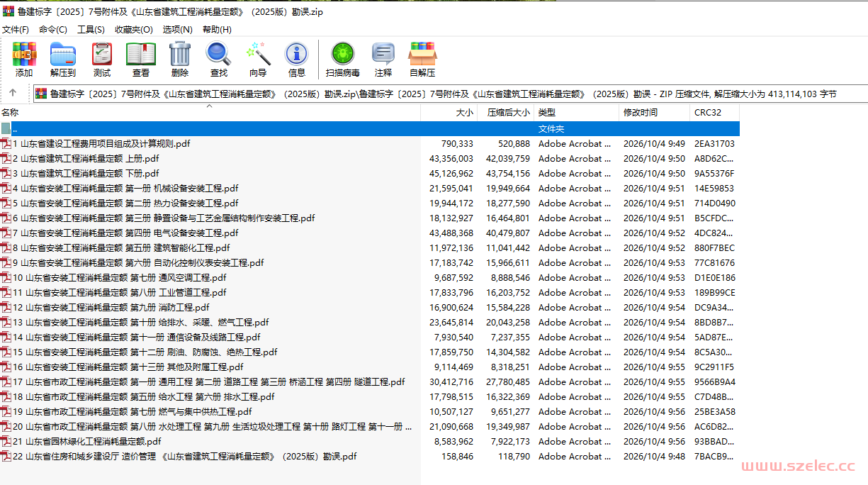Click the 删除 (Delete) trash icon
Image resolution: width=868 pixels, height=485 pixels.
pos(180,60)
